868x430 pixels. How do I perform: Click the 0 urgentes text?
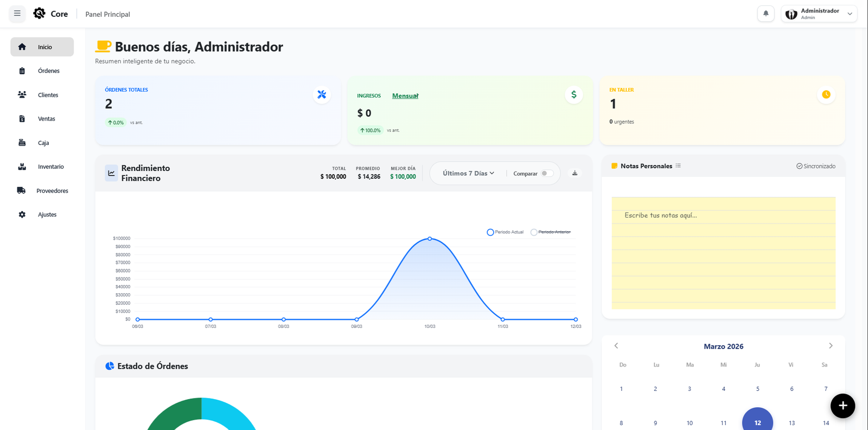[x=622, y=122]
